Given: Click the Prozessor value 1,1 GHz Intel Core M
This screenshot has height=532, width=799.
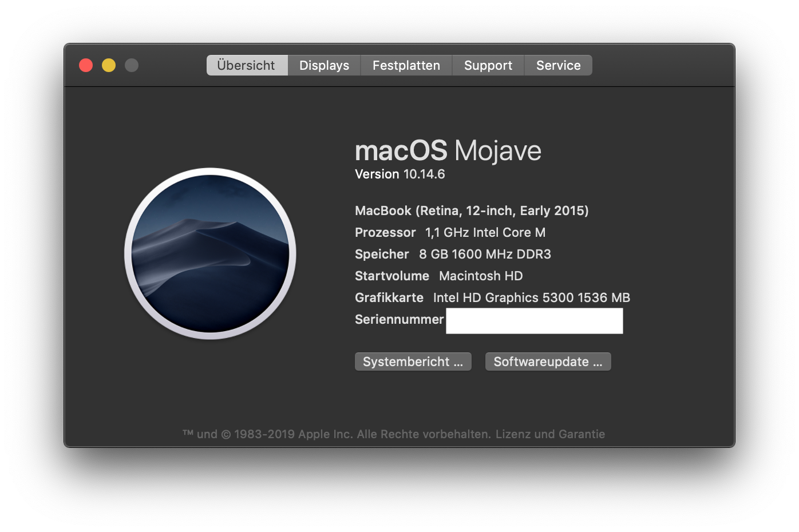Looking at the screenshot, I should 485,232.
